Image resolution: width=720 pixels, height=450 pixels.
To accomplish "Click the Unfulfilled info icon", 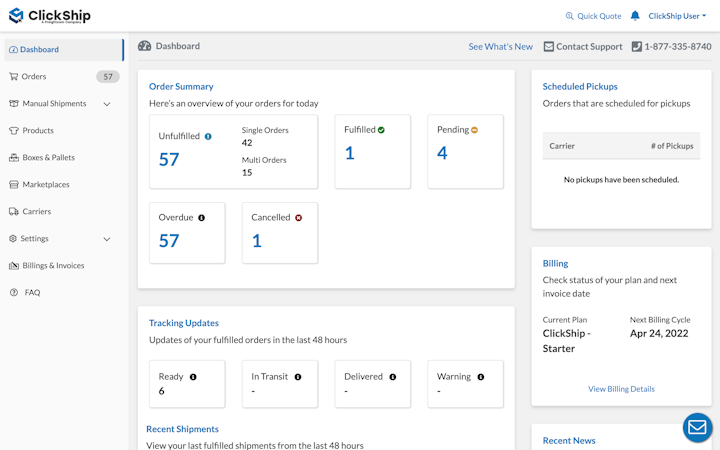I will pos(208,136).
